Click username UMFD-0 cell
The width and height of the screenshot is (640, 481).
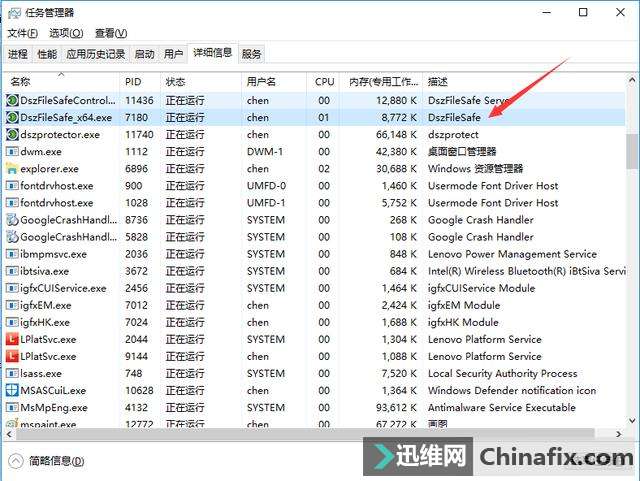266,186
